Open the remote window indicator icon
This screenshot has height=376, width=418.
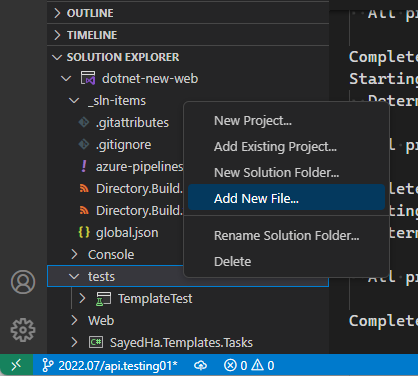[x=16, y=365]
